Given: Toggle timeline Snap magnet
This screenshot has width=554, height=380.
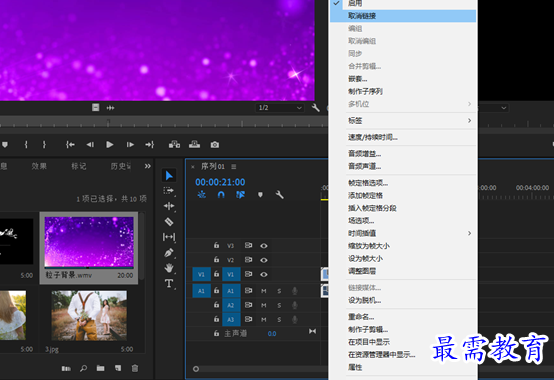Looking at the screenshot, I should (221, 195).
